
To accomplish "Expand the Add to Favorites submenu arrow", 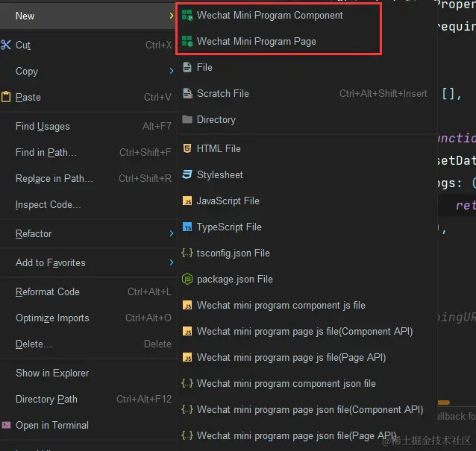I will pos(172,262).
